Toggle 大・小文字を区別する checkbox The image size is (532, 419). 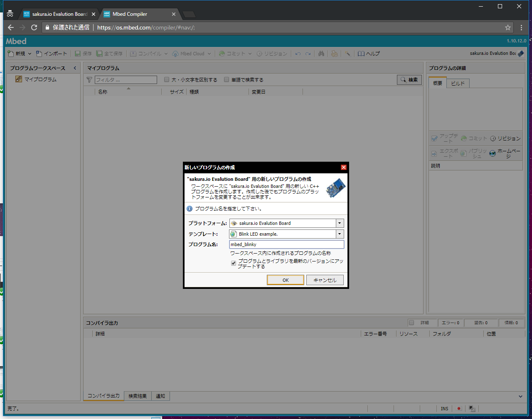click(x=167, y=80)
